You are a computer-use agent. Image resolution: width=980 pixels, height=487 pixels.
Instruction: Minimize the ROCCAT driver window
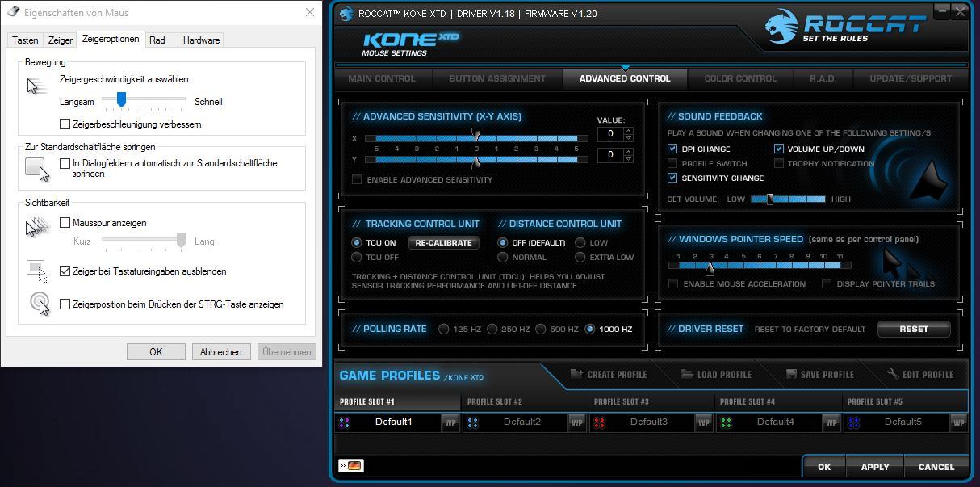943,12
